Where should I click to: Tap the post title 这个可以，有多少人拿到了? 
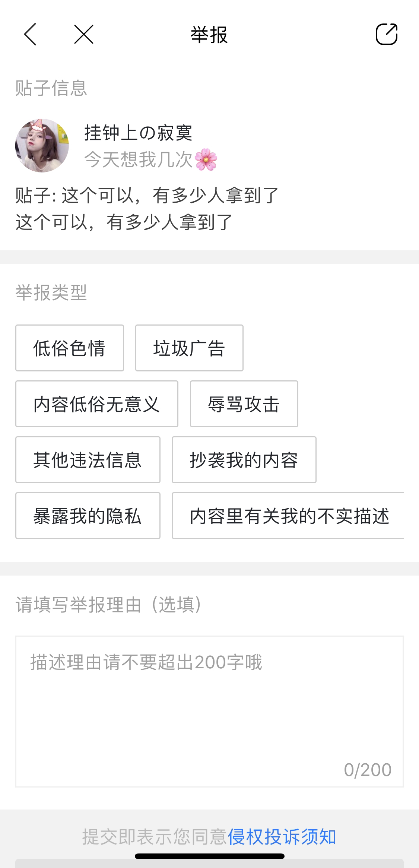click(x=170, y=195)
